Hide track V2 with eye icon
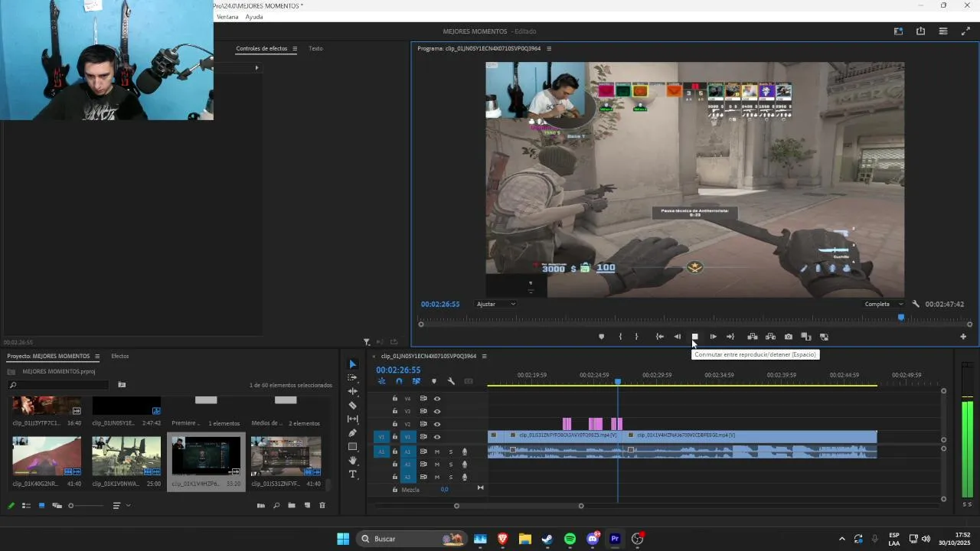980x551 pixels. tap(437, 424)
